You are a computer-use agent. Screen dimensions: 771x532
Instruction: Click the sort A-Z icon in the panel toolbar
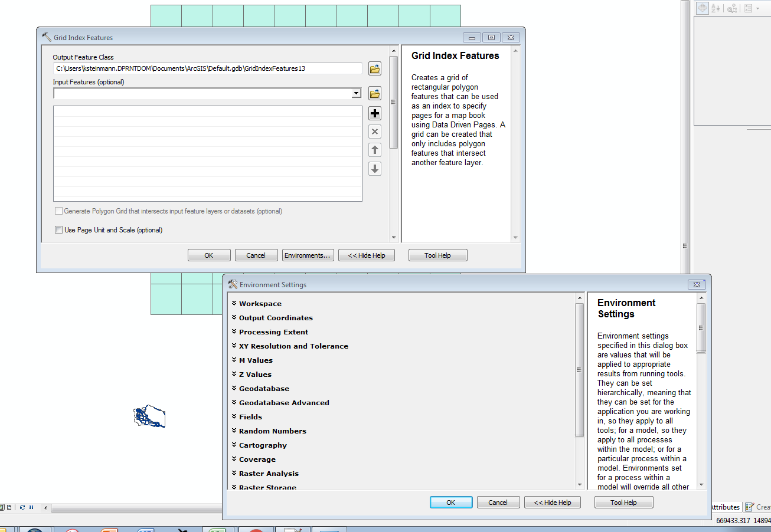tap(715, 8)
